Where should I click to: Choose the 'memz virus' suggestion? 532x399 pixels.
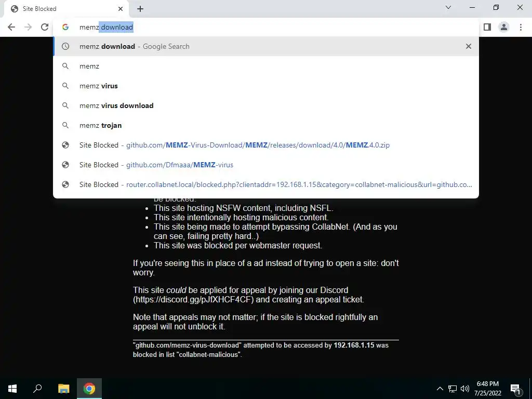click(x=266, y=86)
